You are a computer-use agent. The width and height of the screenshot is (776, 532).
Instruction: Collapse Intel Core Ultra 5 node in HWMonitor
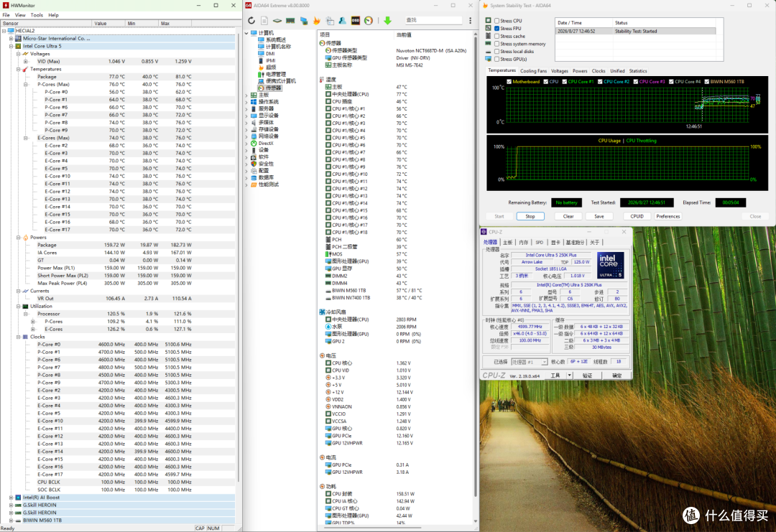[11, 46]
